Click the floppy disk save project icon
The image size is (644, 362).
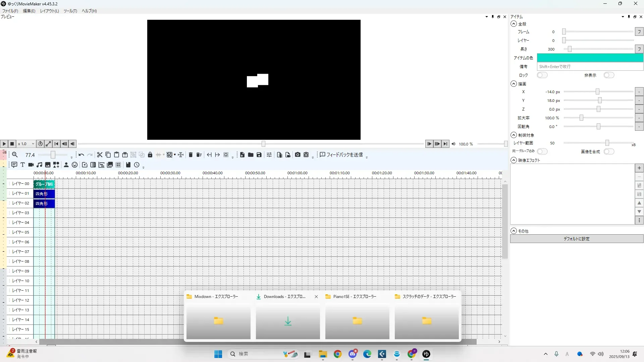point(259,155)
